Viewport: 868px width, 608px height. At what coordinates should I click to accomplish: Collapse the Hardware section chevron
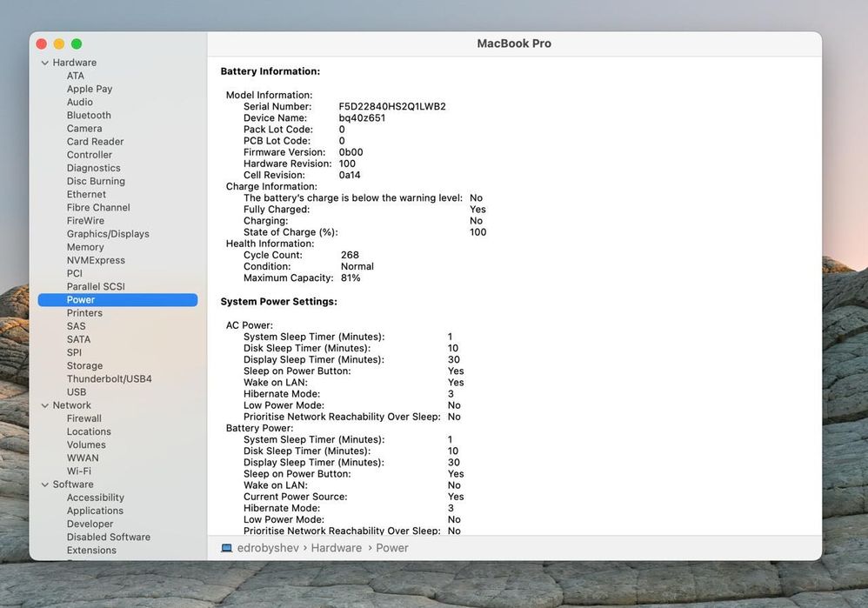click(45, 63)
